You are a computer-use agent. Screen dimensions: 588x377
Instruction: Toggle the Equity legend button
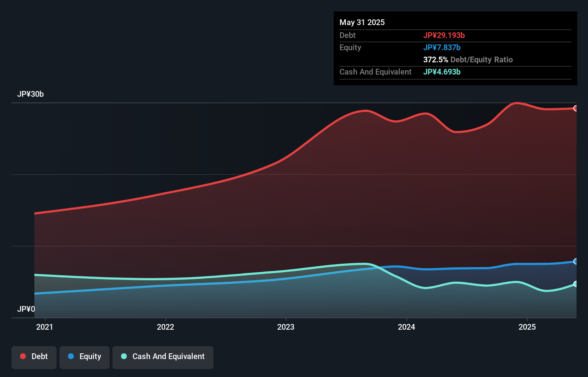(x=84, y=357)
